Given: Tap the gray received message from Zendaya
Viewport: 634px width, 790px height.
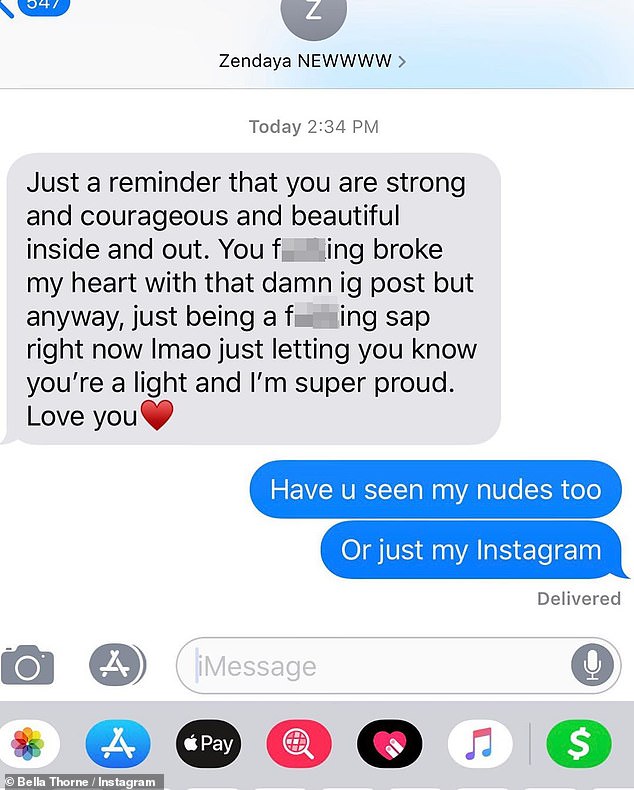Looking at the screenshot, I should click(x=252, y=299).
